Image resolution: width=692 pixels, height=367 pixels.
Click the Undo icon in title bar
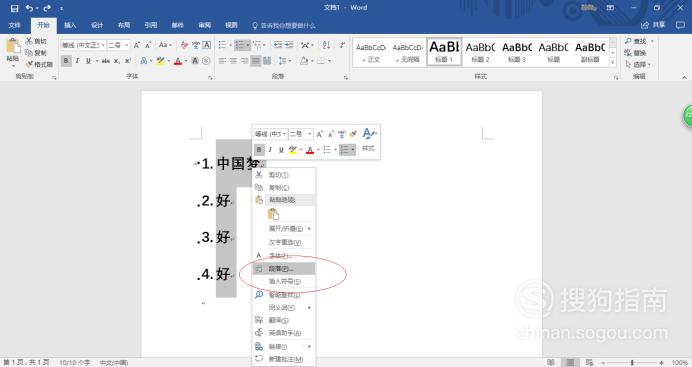click(29, 8)
